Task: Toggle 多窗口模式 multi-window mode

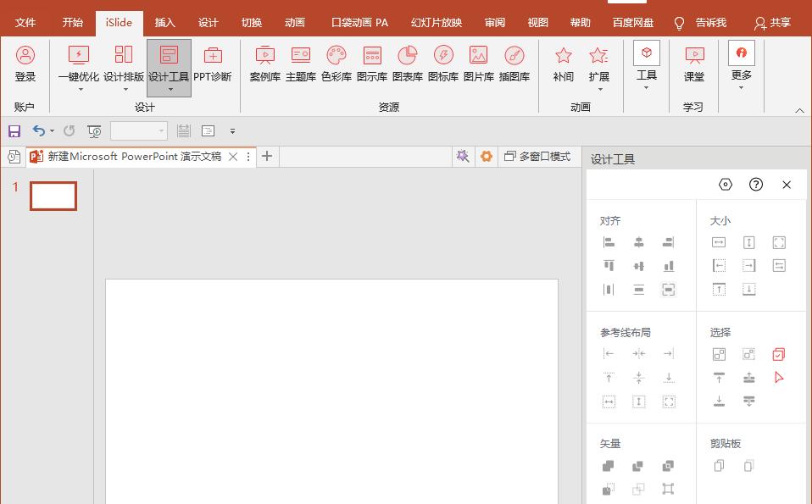Action: click(x=538, y=157)
